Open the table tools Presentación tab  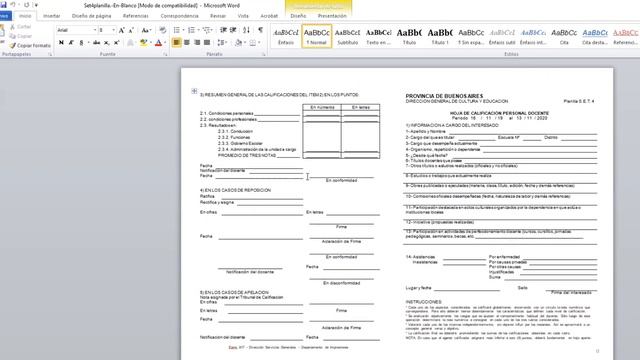332,16
